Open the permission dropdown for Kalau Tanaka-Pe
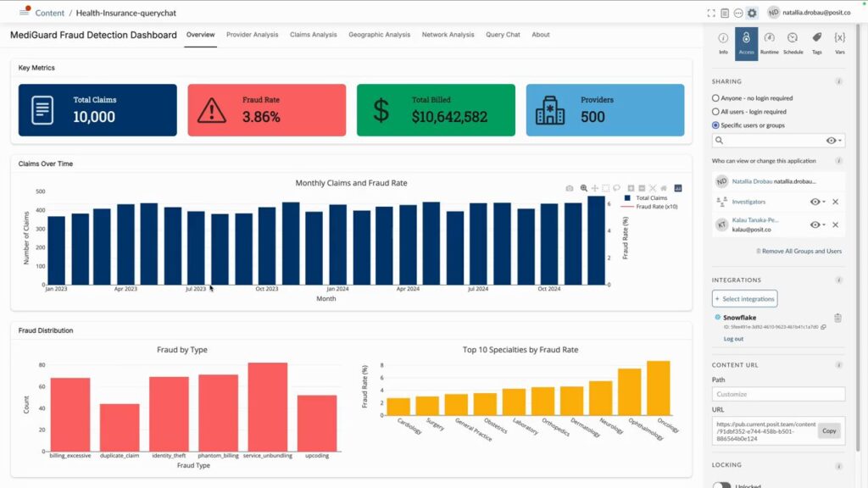Viewport: 868px width, 488px height. point(817,225)
